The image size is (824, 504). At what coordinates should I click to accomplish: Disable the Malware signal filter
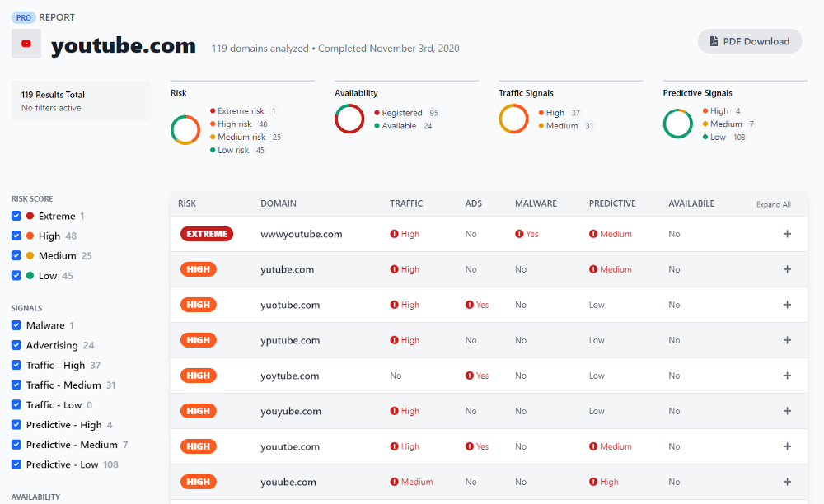coord(18,325)
